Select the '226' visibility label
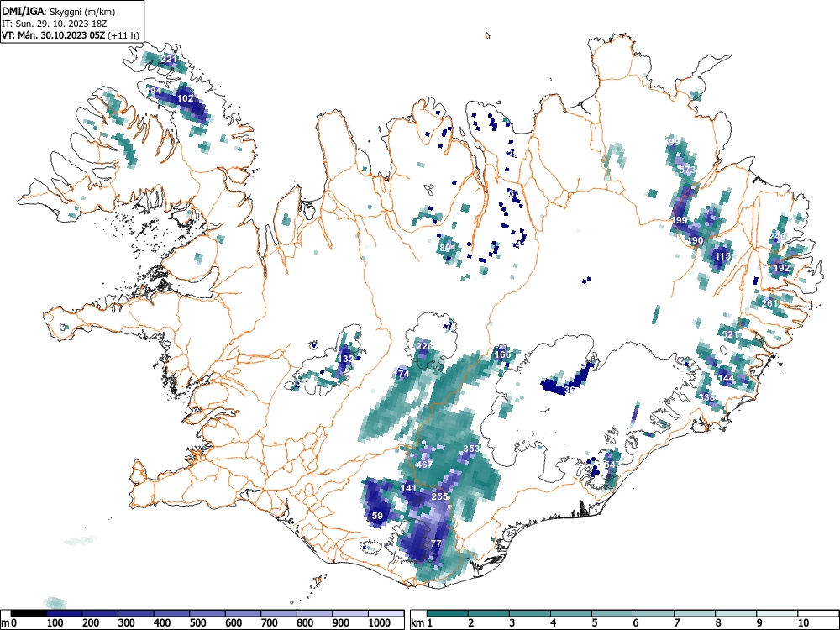This screenshot has height=630, width=840. coord(423,346)
